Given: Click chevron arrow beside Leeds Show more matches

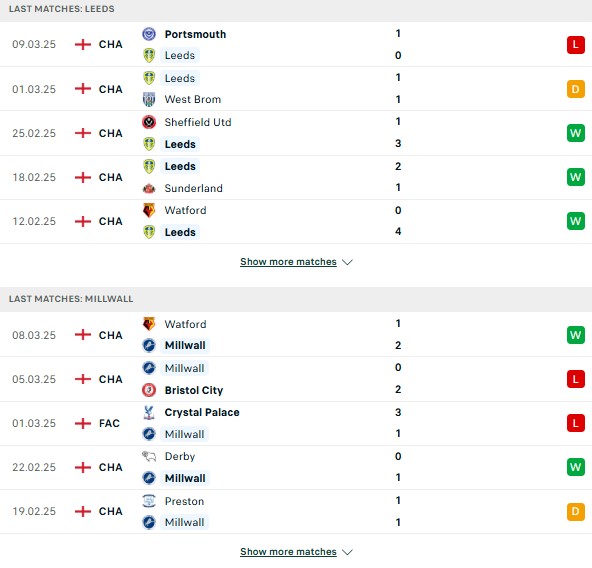Looking at the screenshot, I should tap(347, 262).
